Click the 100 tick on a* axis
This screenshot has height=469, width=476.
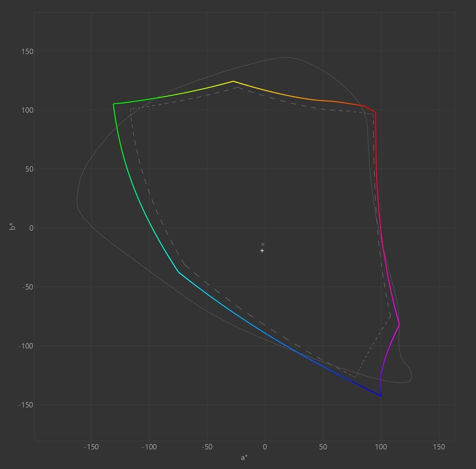point(381,447)
